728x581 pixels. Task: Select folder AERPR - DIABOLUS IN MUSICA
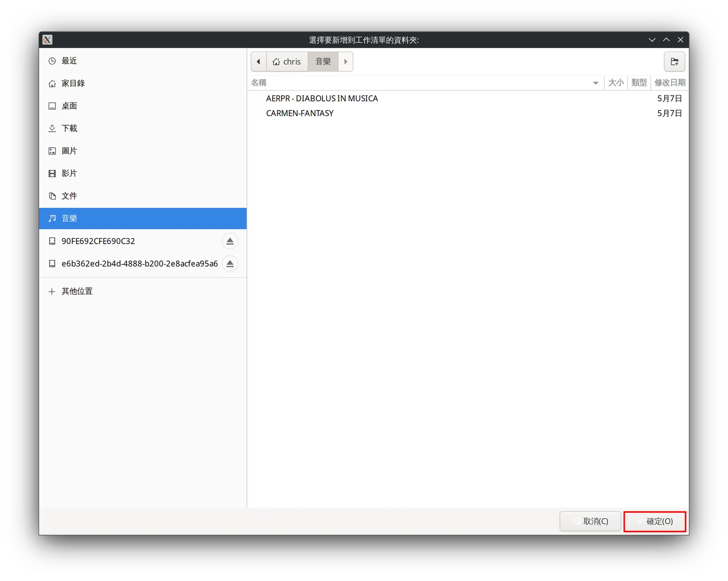[x=468, y=99]
